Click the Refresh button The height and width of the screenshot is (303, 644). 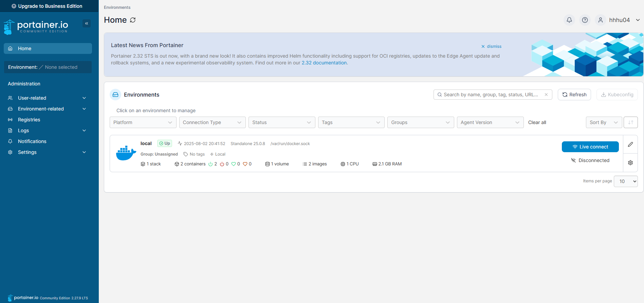coord(574,95)
